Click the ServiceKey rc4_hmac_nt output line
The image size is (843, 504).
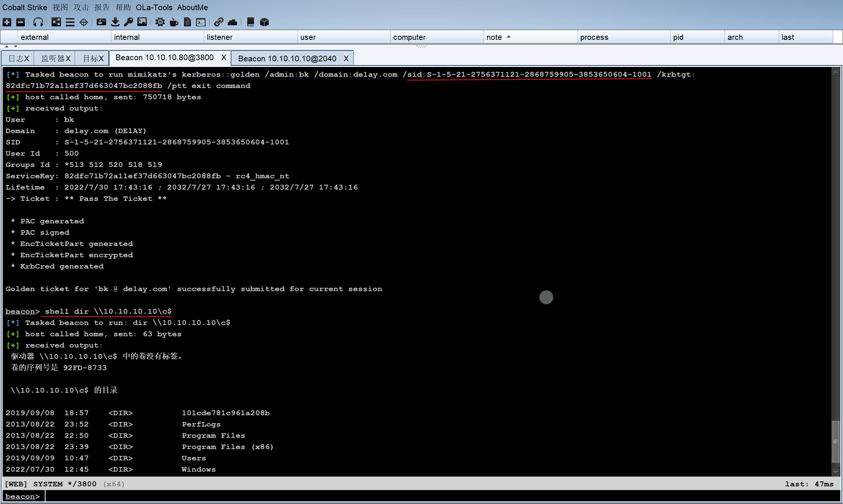(x=148, y=176)
